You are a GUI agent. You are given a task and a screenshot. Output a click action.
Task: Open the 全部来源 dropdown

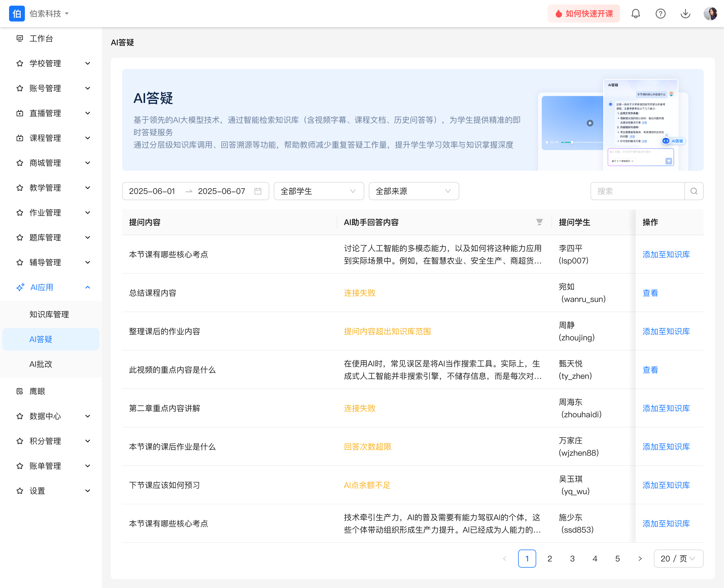pos(413,191)
